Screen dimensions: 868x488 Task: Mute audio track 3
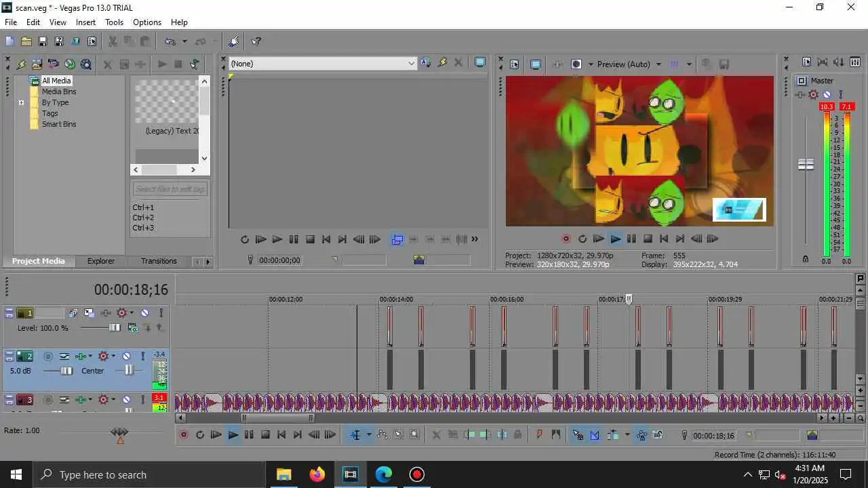(x=126, y=400)
